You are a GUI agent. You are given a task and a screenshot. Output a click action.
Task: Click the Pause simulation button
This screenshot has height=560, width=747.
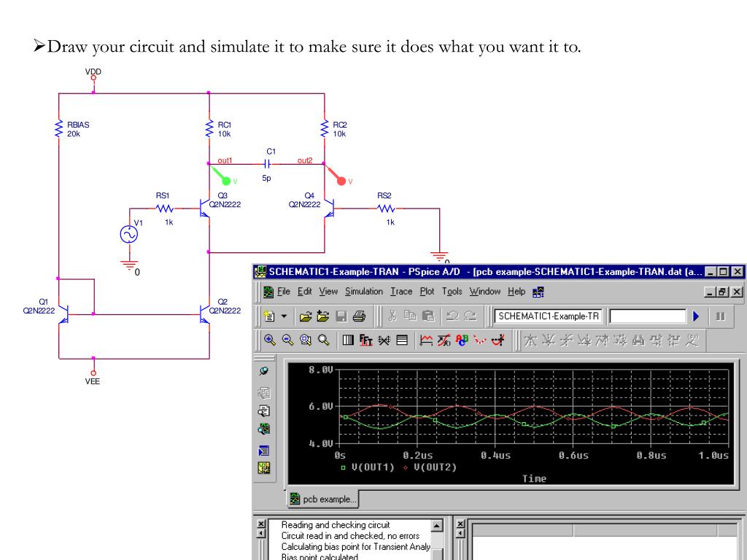[720, 316]
